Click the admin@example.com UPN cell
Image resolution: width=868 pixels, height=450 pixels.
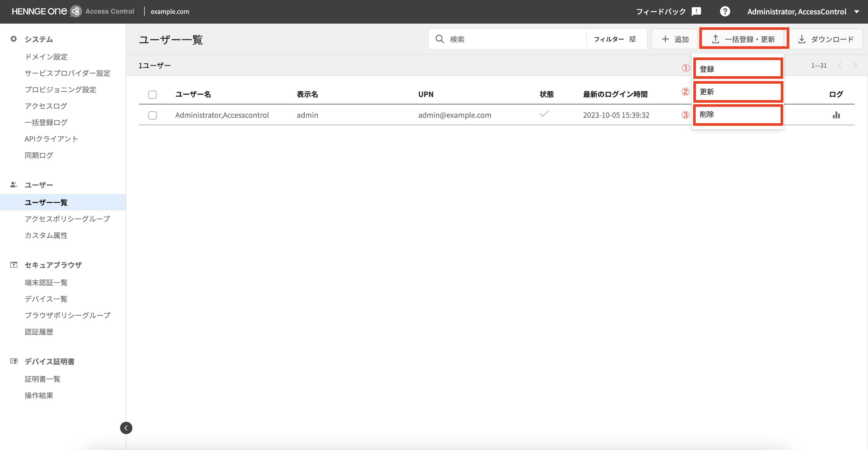click(x=455, y=115)
